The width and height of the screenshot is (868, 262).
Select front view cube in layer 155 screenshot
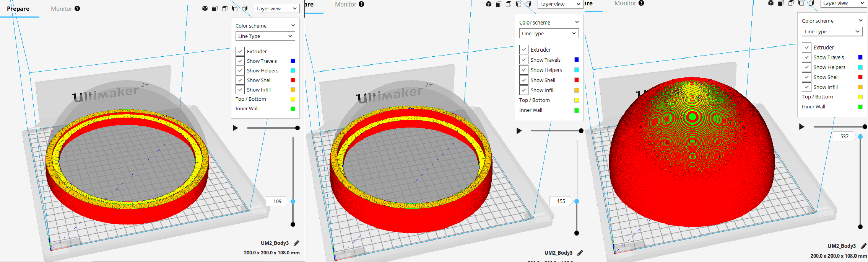499,4
